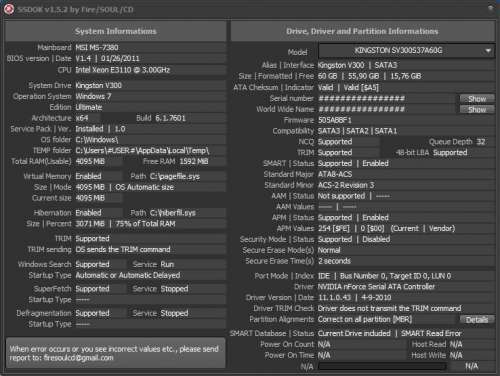
Task: Select TEMP folder path value
Action: click(142, 151)
